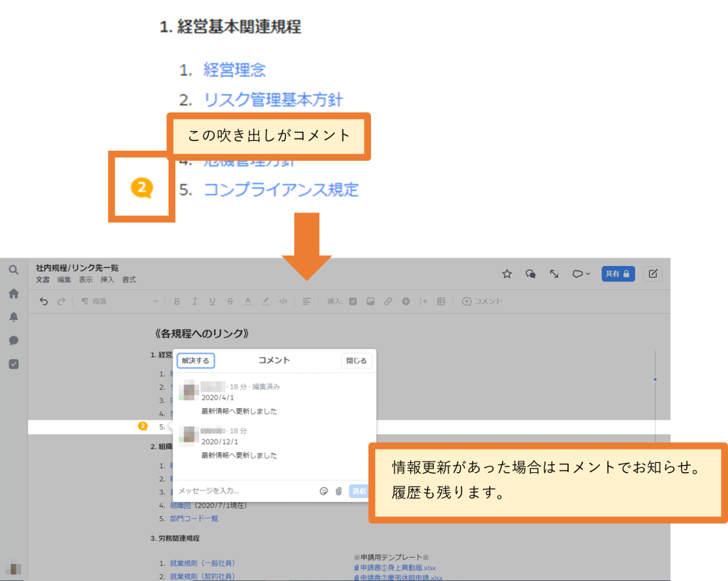Open the 編集 menu
This screenshot has height=581, width=728.
pyautogui.click(x=64, y=280)
